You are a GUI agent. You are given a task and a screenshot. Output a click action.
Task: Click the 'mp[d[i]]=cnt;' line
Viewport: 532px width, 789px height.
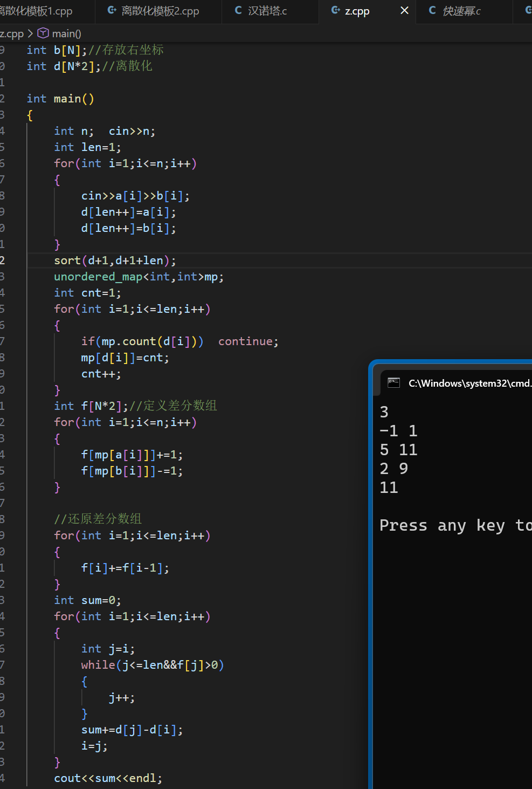click(x=125, y=358)
